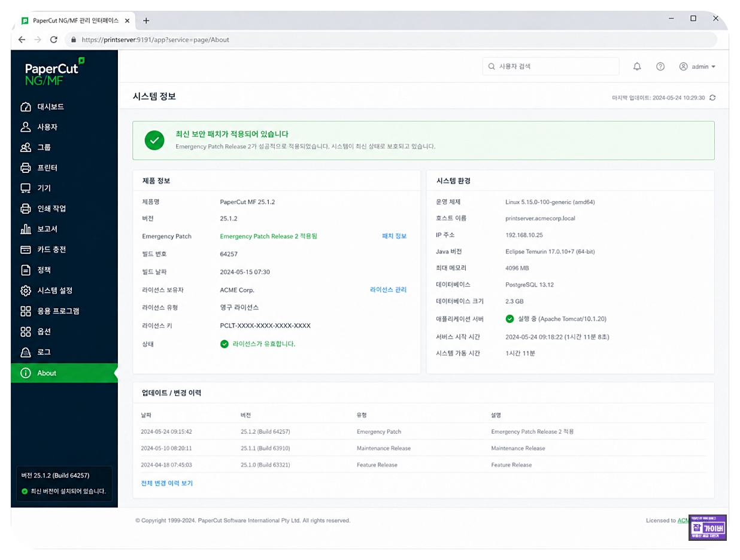Click the 그룹 groups icon in sidebar
Image resolution: width=740 pixels, height=560 pixels.
click(25, 148)
